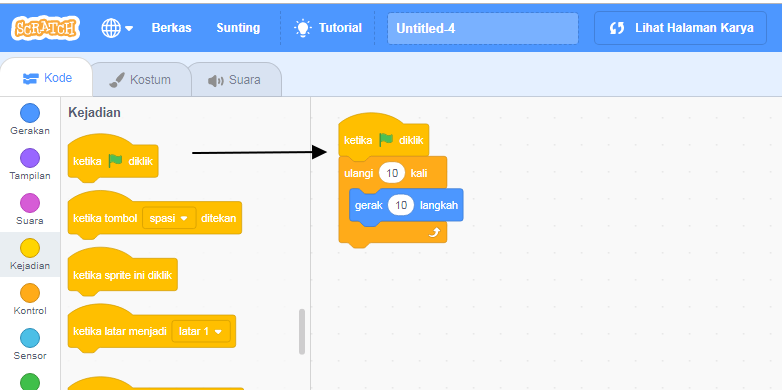Screen dimensions: 782x390
Task: Switch to the Kostum tab
Action: [x=141, y=80]
